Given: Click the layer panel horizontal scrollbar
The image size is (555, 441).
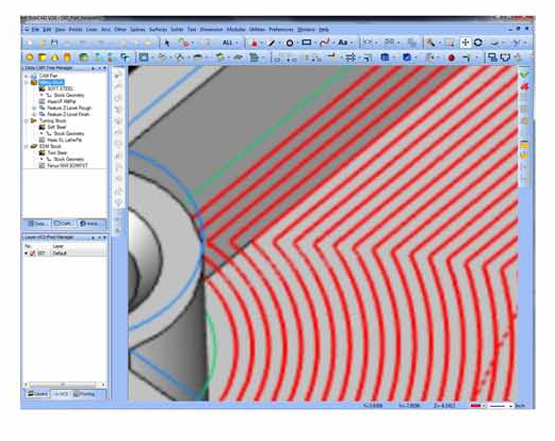Looking at the screenshot, I should 63,384.
